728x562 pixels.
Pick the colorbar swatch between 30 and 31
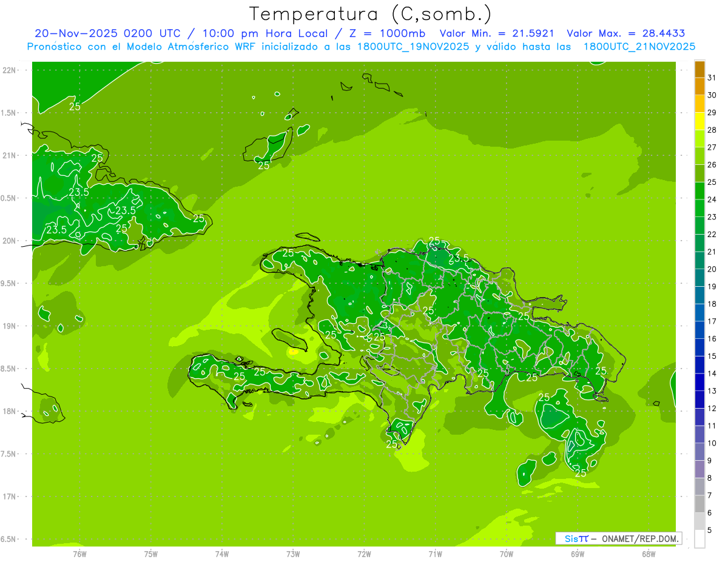click(x=699, y=87)
